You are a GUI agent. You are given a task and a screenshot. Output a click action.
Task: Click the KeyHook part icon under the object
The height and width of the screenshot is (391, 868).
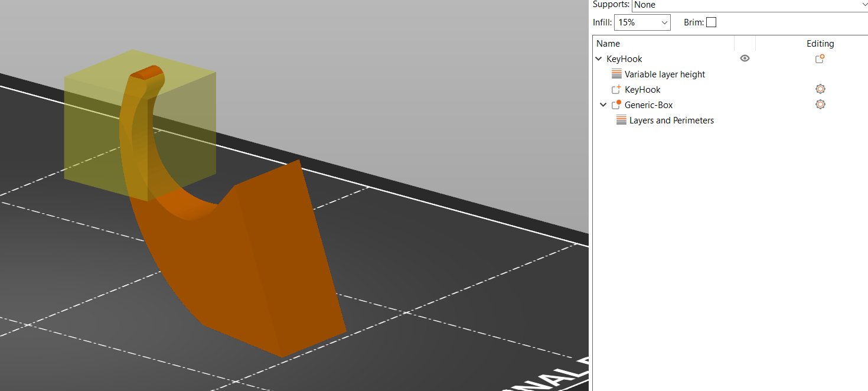point(616,90)
